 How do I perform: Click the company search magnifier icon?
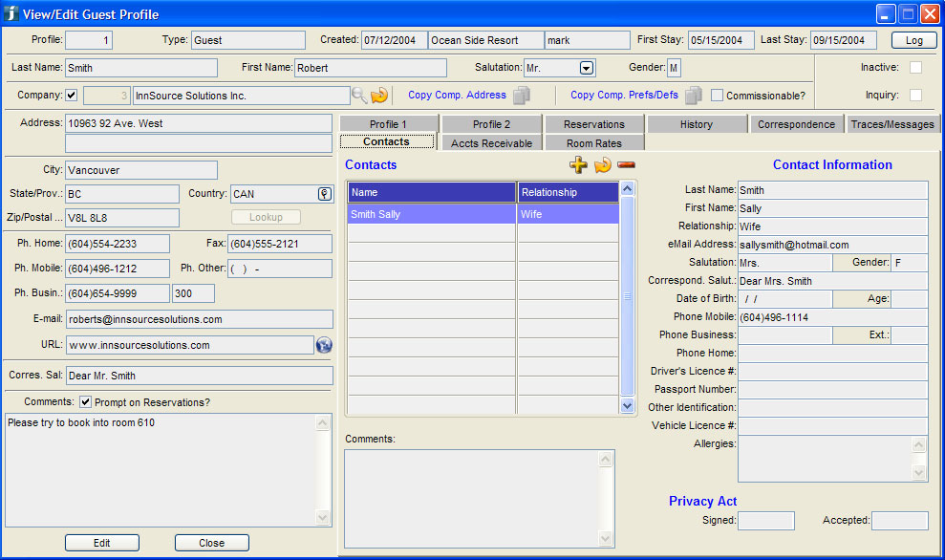[359, 96]
